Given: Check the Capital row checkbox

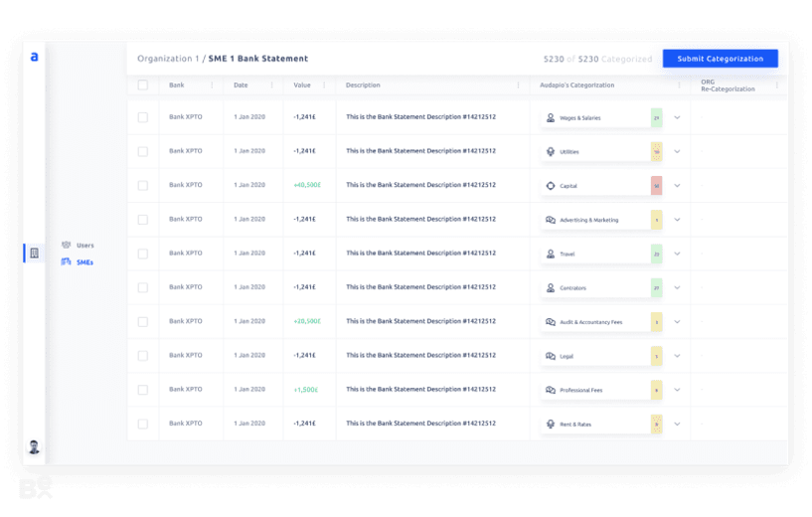Looking at the screenshot, I should [143, 186].
